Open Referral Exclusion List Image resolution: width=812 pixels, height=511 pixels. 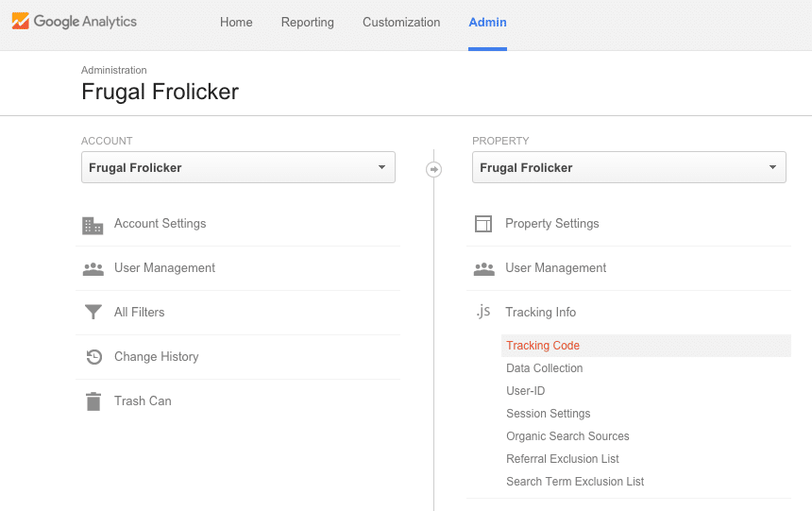click(563, 459)
